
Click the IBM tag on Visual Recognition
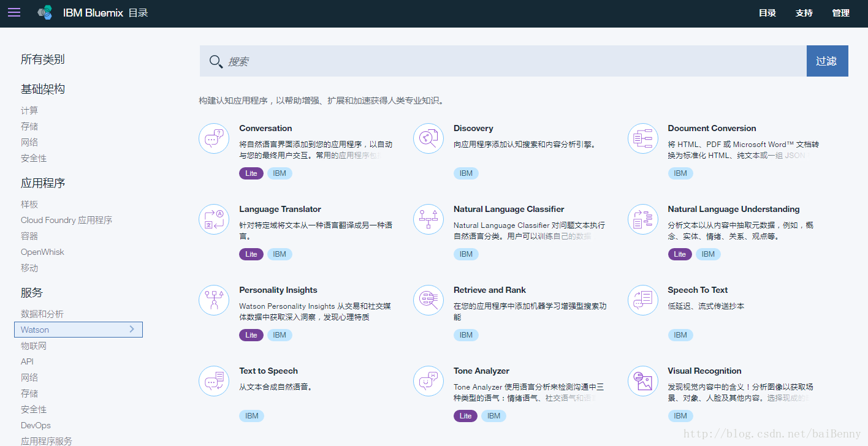[x=680, y=416]
